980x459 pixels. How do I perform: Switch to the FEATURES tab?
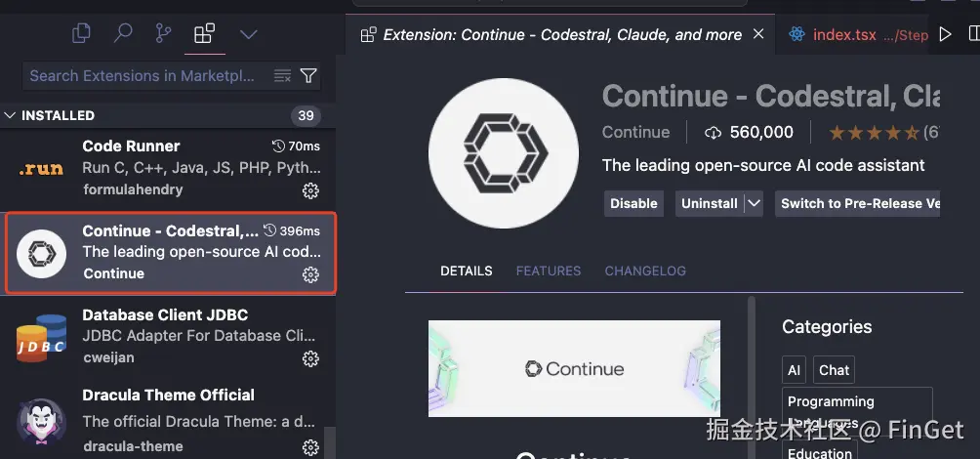tap(549, 271)
